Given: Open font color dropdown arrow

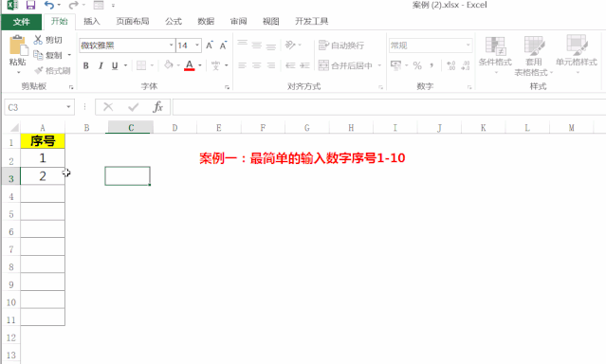Looking at the screenshot, I should pos(200,65).
